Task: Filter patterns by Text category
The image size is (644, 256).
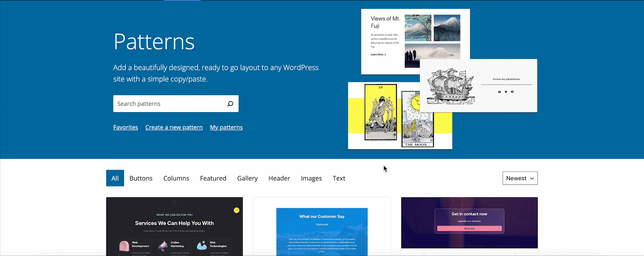Action: click(339, 178)
